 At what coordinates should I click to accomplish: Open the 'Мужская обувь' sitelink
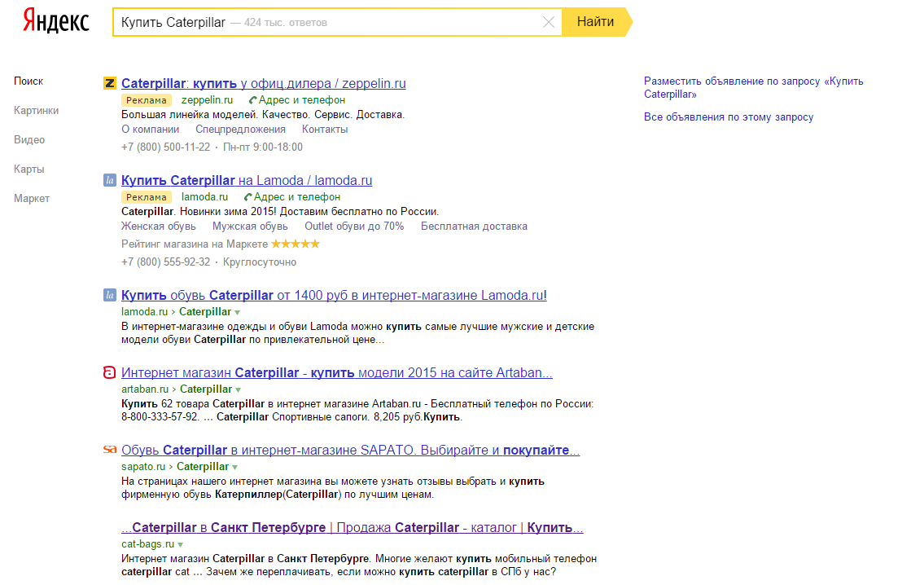tap(250, 226)
